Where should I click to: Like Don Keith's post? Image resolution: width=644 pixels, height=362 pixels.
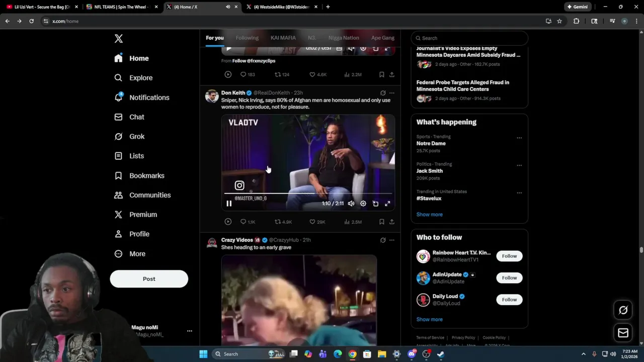[x=317, y=222]
